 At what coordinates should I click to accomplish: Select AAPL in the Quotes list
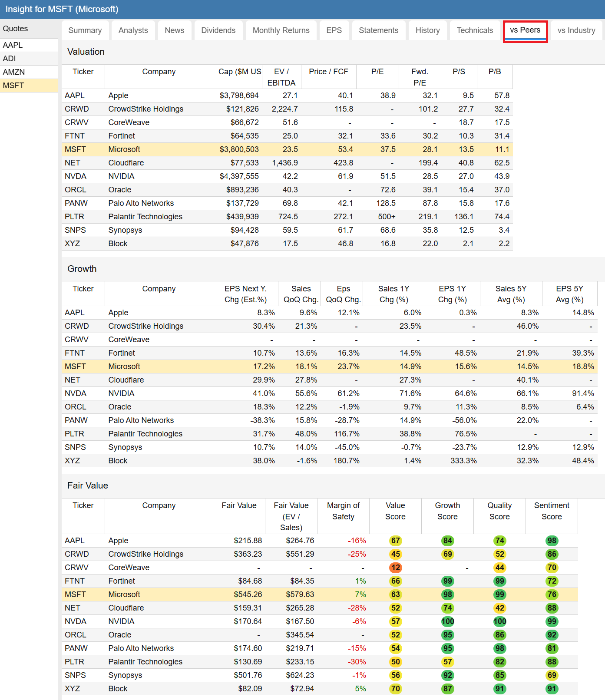[13, 45]
